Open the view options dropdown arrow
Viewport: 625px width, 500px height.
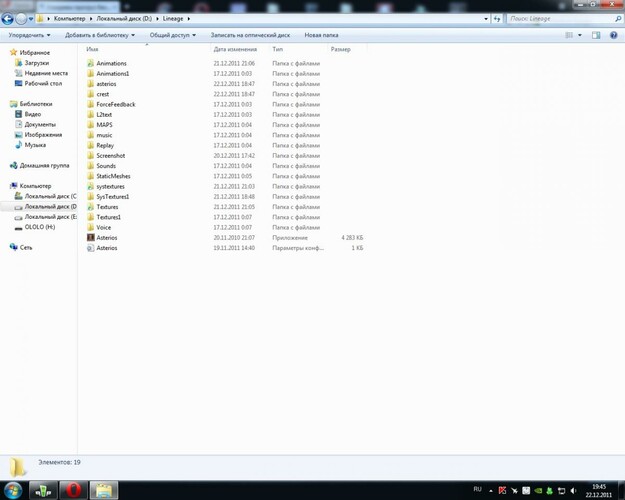[x=580, y=35]
